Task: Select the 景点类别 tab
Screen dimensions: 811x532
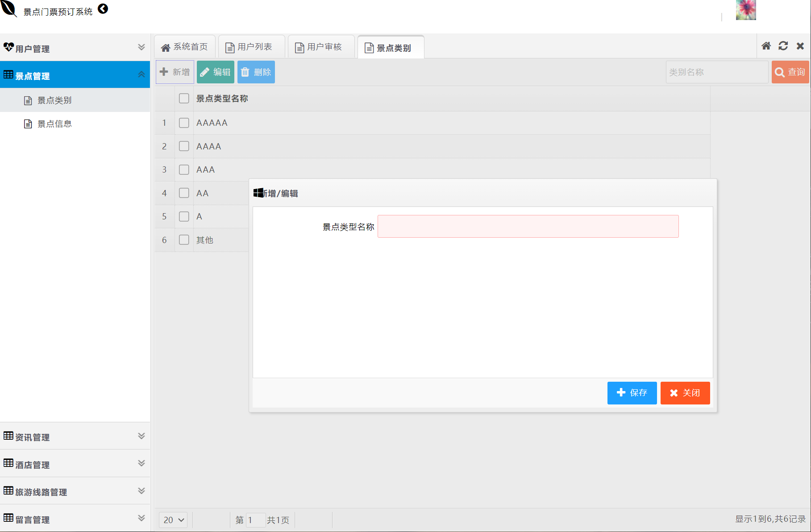Action: coord(391,47)
